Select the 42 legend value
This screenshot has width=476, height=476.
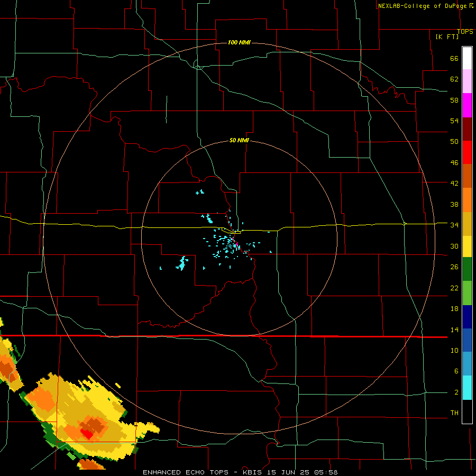coord(454,184)
